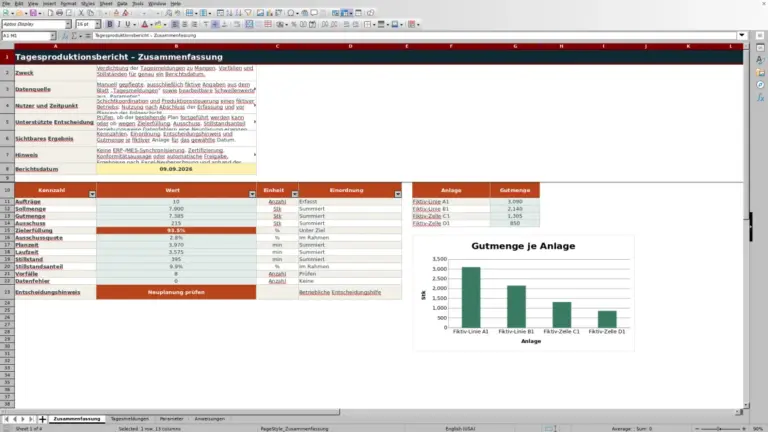The width and height of the screenshot is (768, 432).
Task: Click the Find and Replace icon
Action: tap(168, 13)
